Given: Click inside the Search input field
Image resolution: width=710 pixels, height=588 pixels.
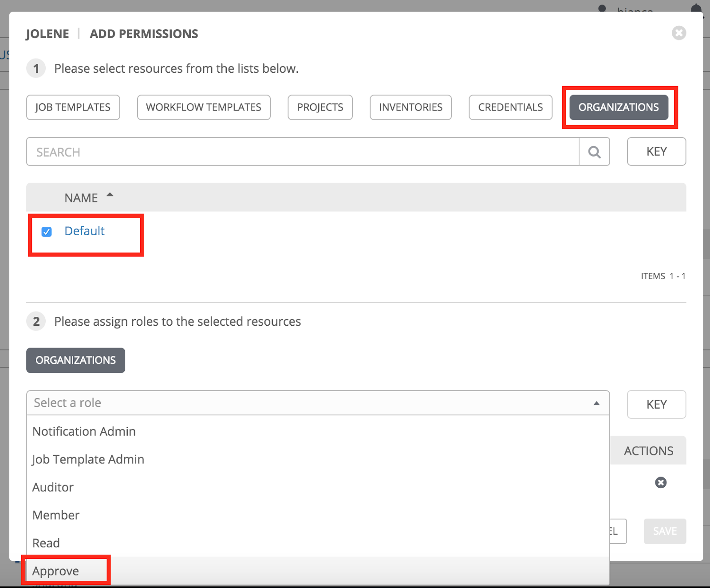Looking at the screenshot, I should [x=266, y=152].
